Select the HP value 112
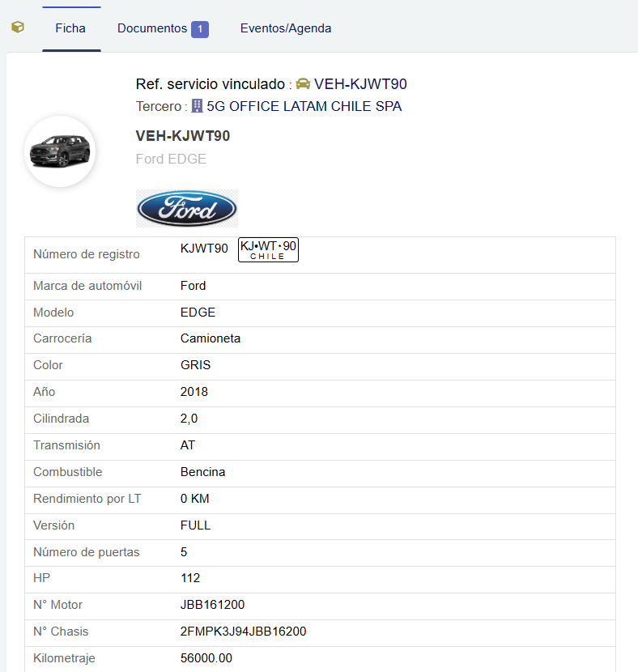The width and height of the screenshot is (638, 672). pos(190,578)
